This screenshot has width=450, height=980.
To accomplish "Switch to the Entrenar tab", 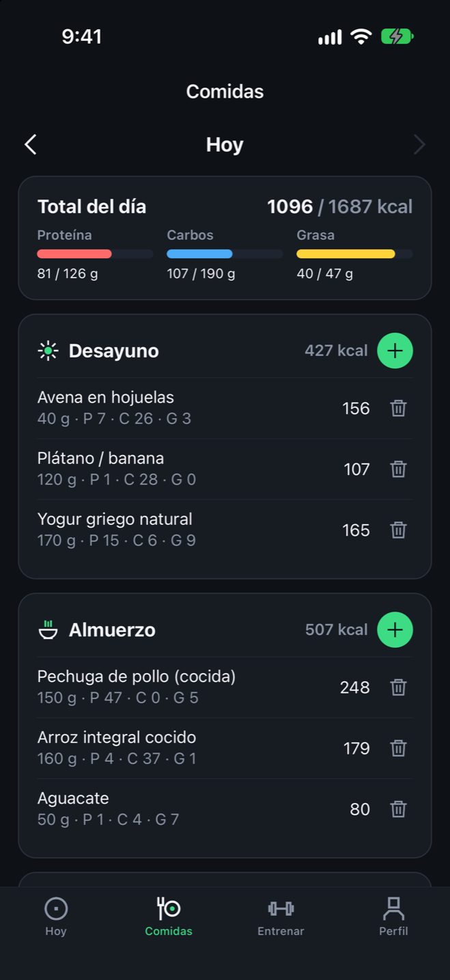I will click(x=281, y=916).
